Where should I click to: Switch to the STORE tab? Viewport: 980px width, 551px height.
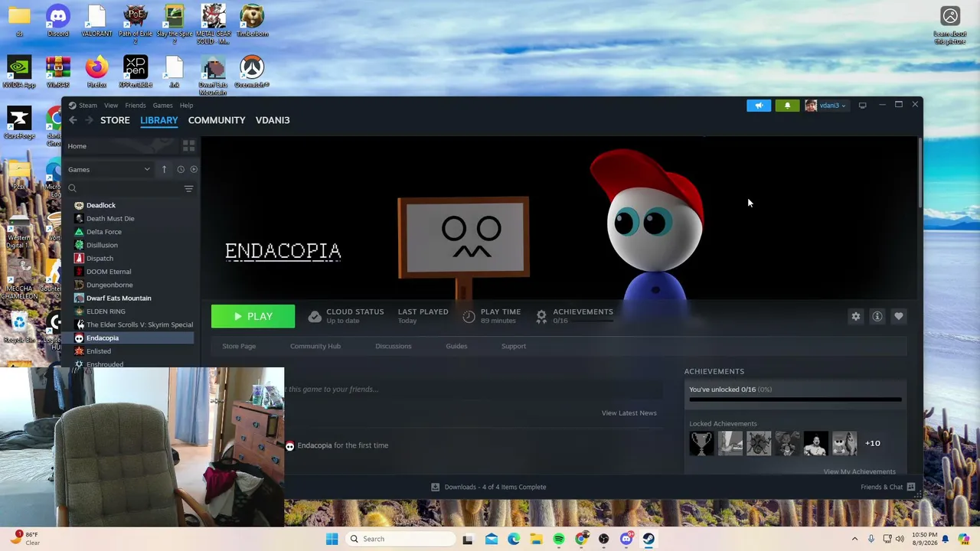click(115, 120)
